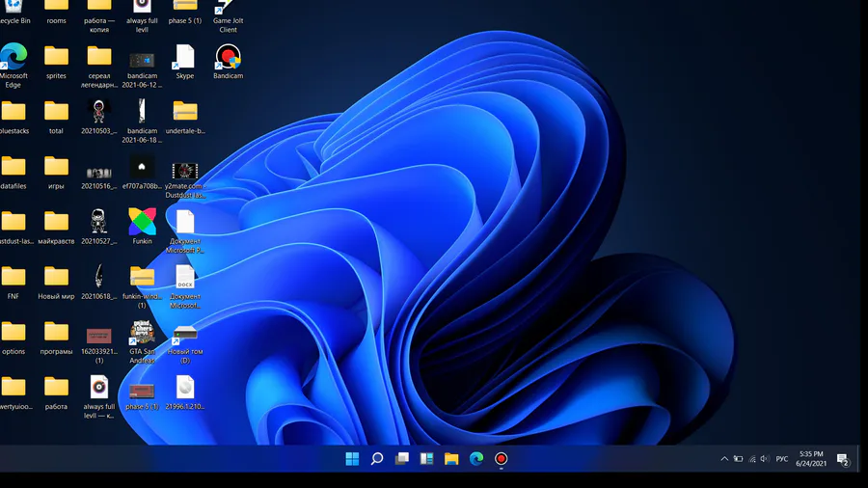The width and height of the screenshot is (868, 488).
Task: Select the bluestacks folder
Action: (x=14, y=118)
